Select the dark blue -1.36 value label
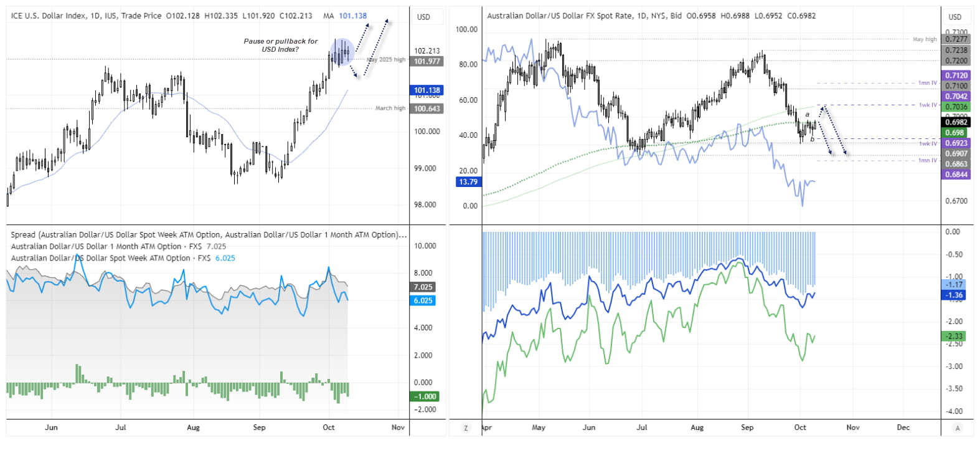Viewport: 980px width, 455px height. tap(954, 295)
